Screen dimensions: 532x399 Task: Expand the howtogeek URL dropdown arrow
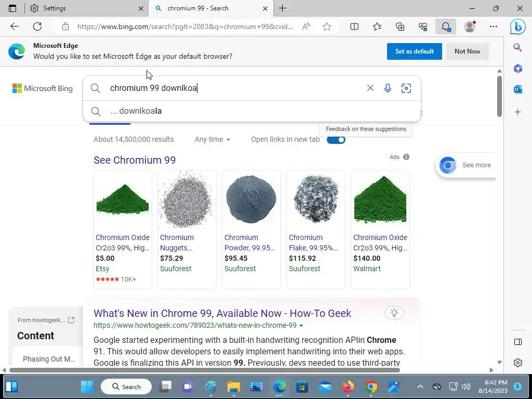click(x=301, y=325)
